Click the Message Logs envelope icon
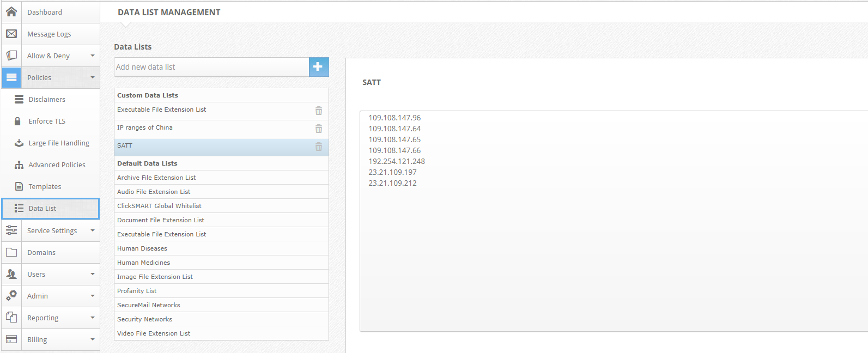This screenshot has height=353, width=868. click(11, 34)
